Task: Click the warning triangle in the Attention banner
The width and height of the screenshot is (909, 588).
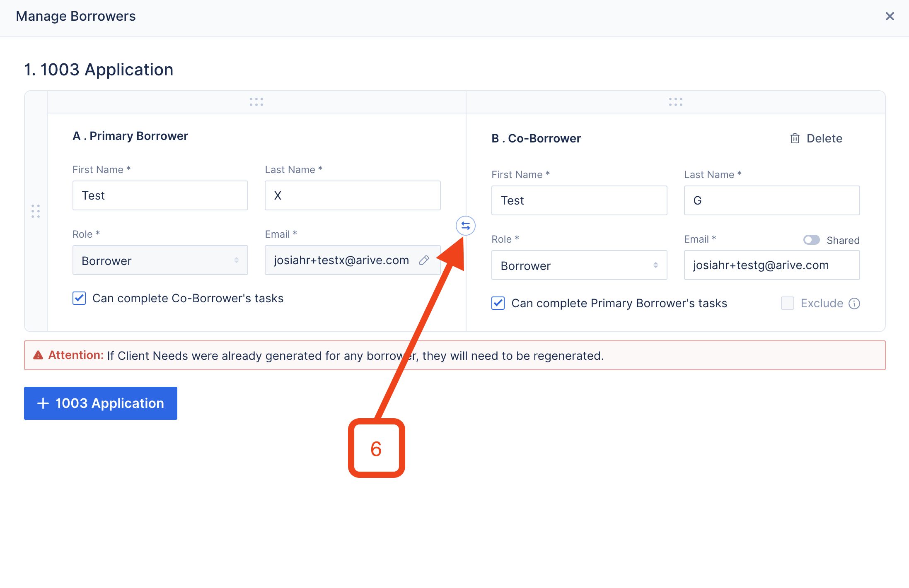Action: (38, 355)
